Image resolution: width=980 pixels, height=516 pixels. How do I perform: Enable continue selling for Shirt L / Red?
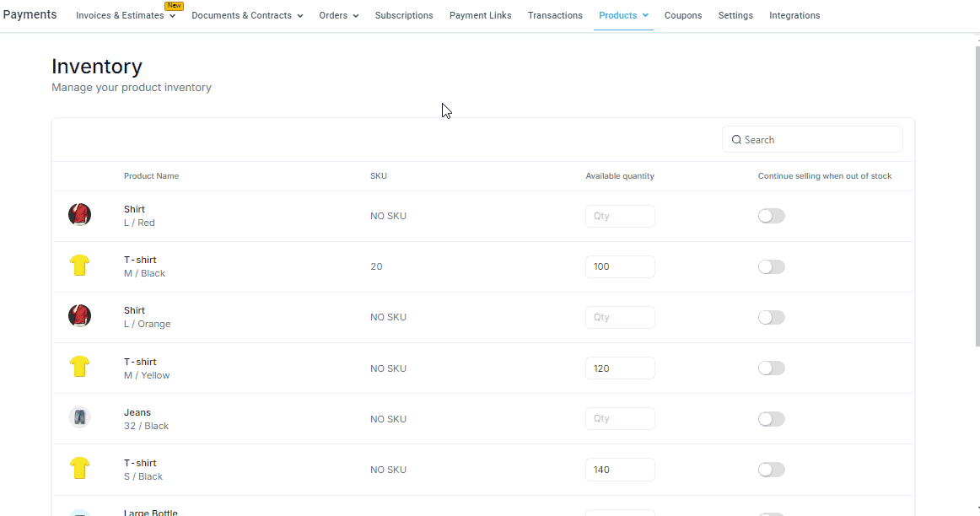(771, 216)
